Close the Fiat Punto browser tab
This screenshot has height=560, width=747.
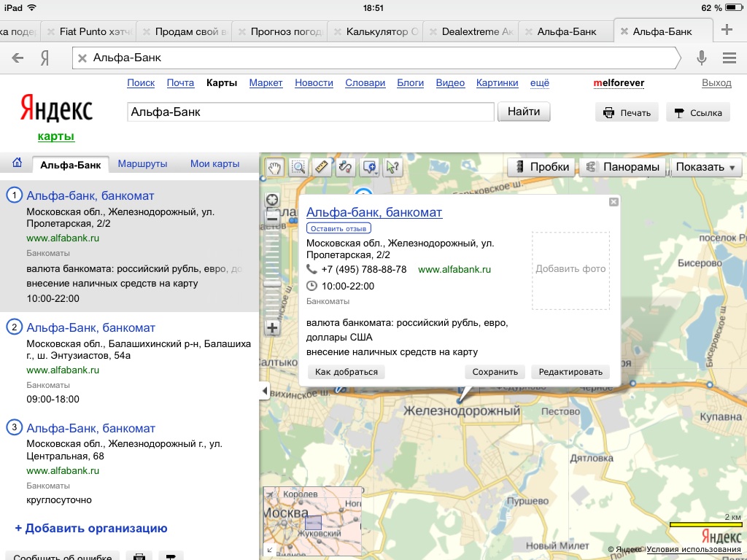[x=50, y=32]
